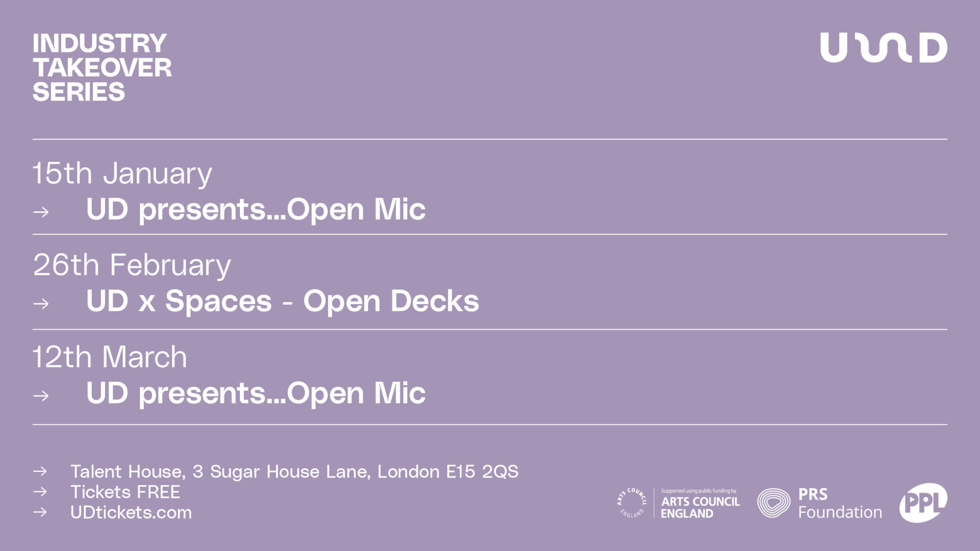Click the PRS Foundation swirl icon
Screen dimensions: 980x551
[x=773, y=503]
